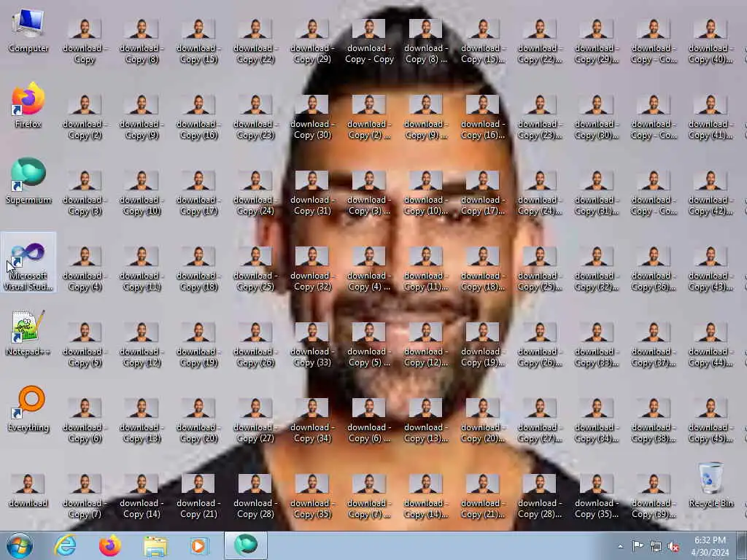Viewport: 747px width, 560px height.
Task: Select the Supermium desktop shortcut
Action: [x=28, y=182]
